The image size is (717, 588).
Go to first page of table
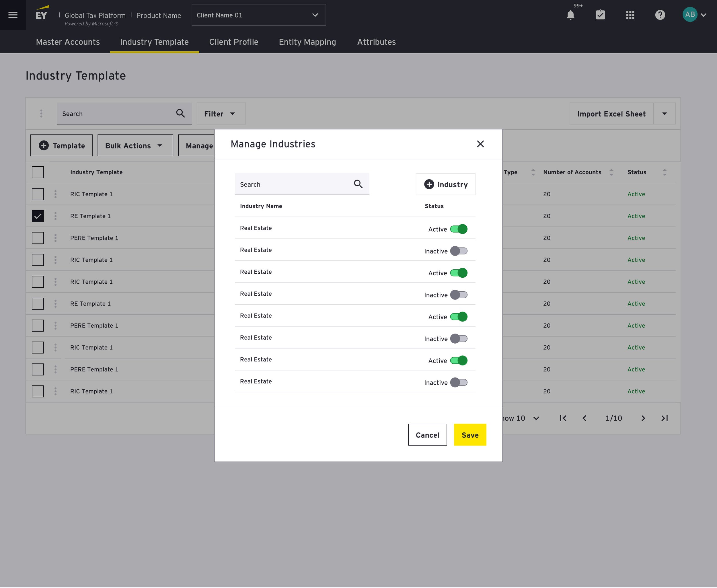pyautogui.click(x=563, y=418)
